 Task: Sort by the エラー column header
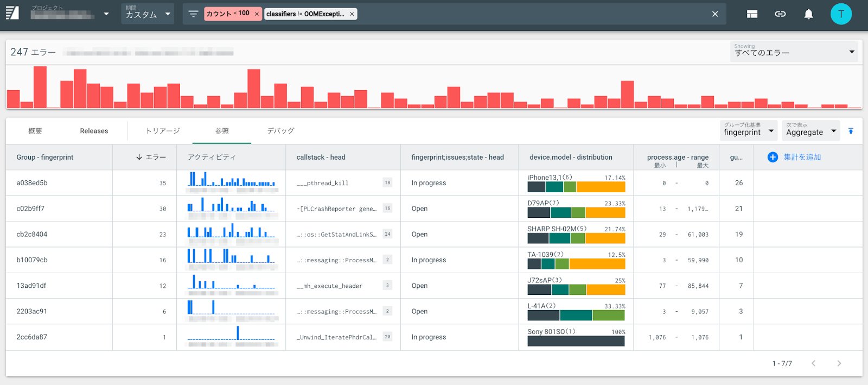151,157
